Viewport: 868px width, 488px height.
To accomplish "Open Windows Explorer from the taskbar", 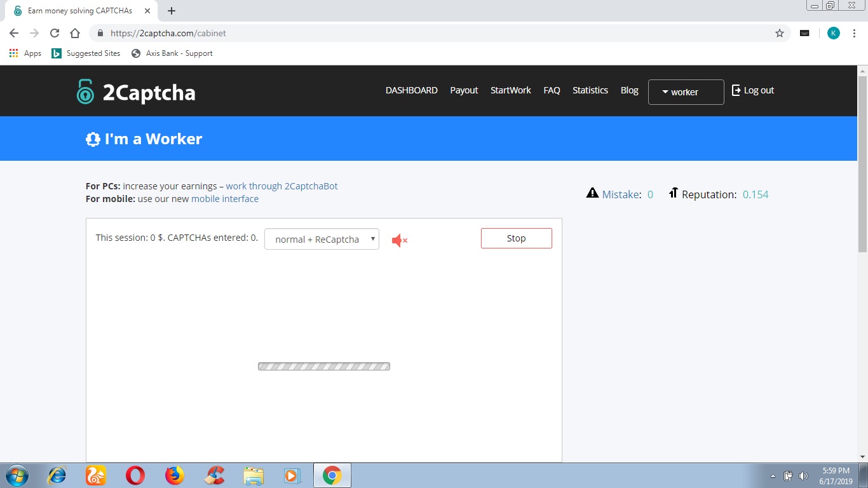I will [253, 475].
